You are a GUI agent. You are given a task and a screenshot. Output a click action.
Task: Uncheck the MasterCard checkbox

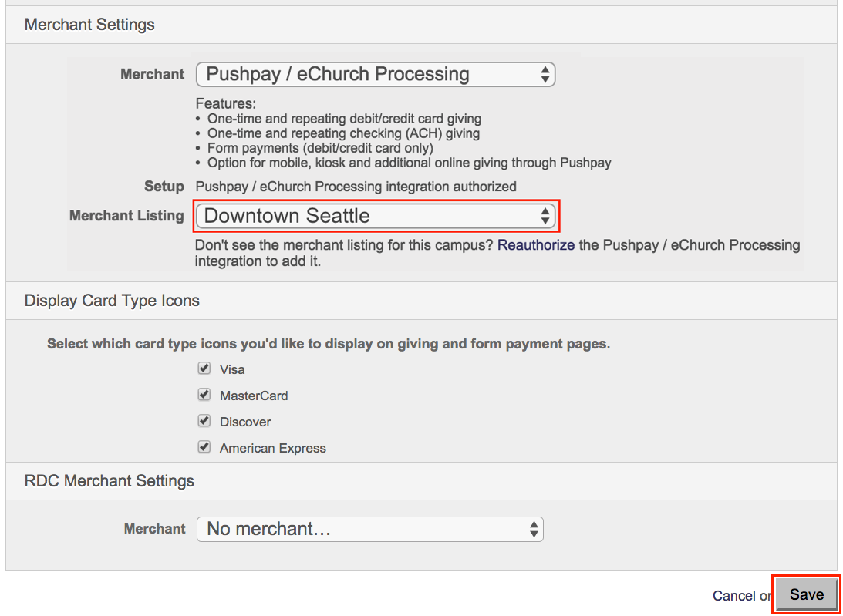[x=204, y=394]
